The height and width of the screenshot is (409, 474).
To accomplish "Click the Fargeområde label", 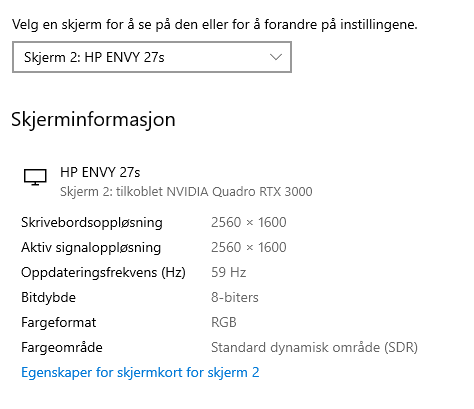I will coord(62,348).
